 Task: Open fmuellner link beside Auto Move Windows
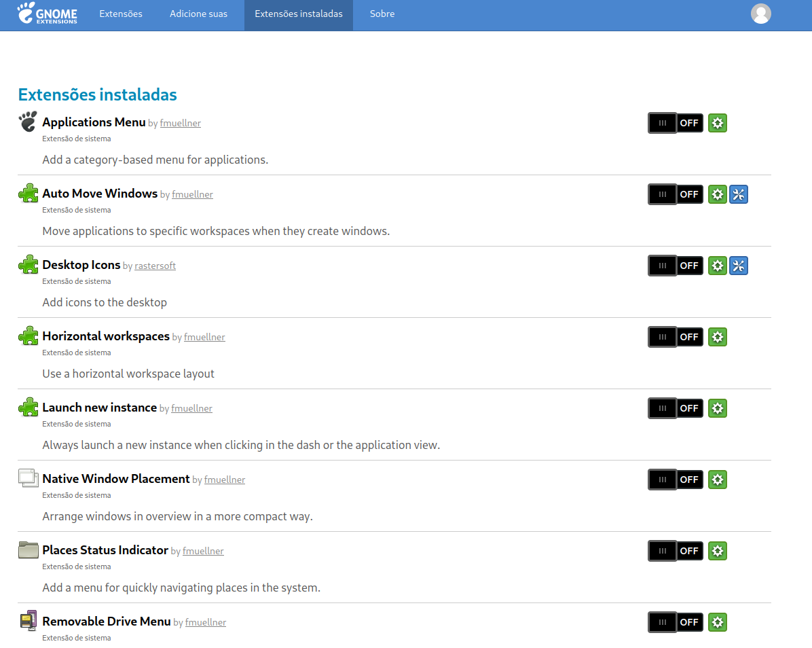pyautogui.click(x=192, y=195)
